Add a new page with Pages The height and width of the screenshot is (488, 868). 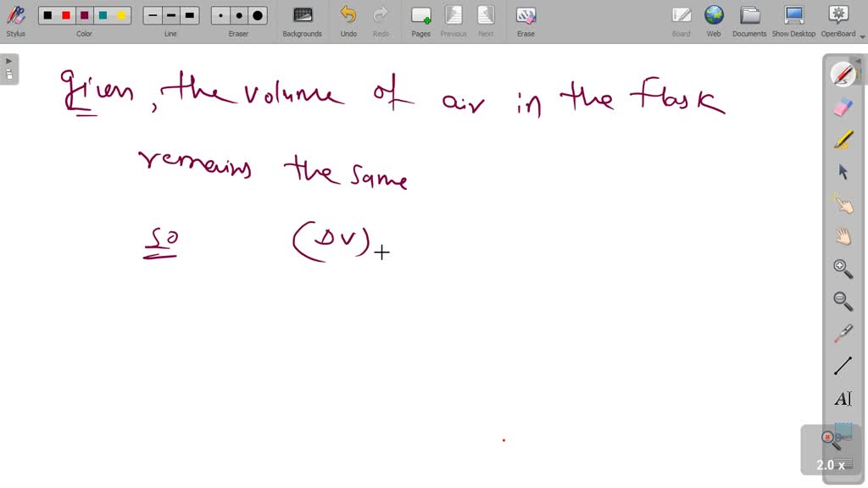420,21
